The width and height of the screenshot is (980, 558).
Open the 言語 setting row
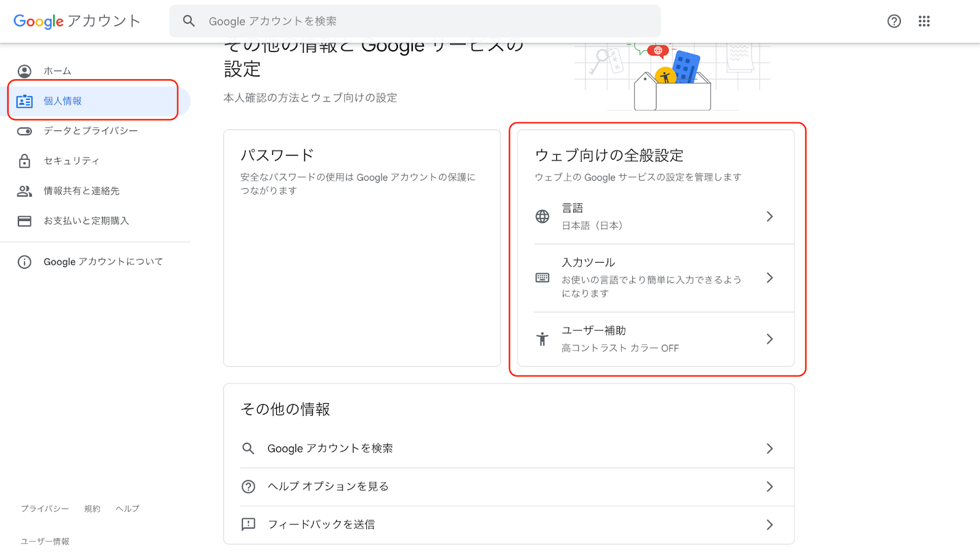coord(656,217)
